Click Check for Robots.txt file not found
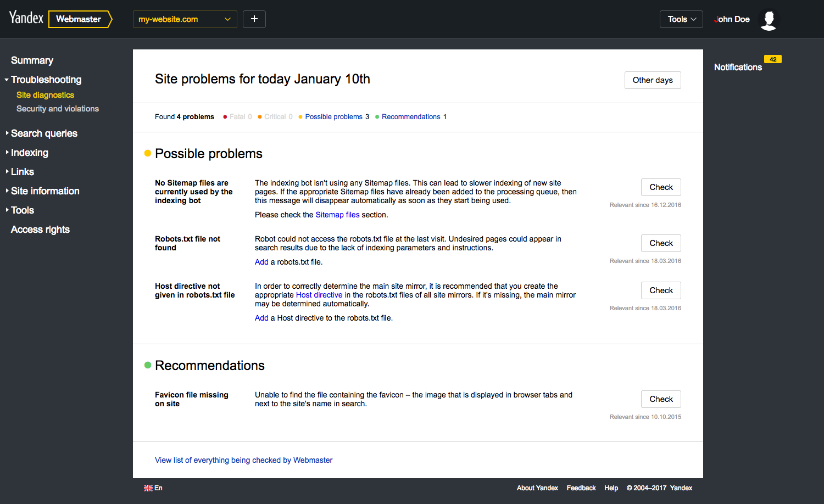This screenshot has height=504, width=824. tap(661, 243)
